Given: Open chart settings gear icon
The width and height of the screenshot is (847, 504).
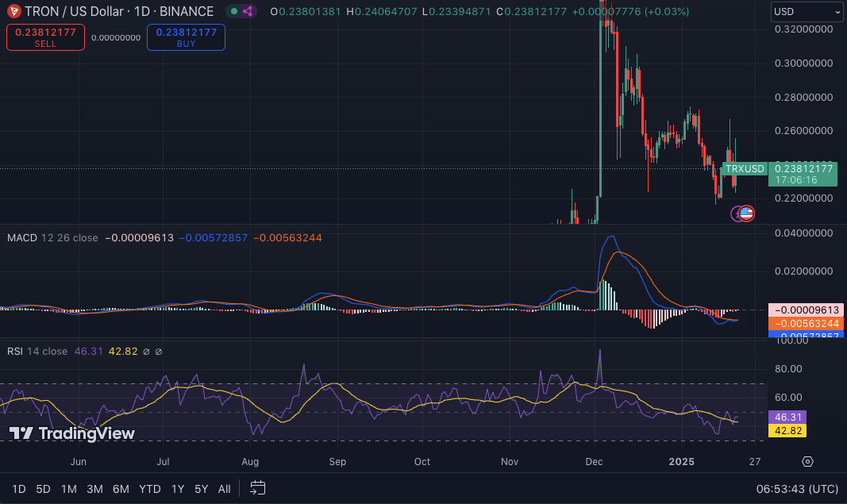Looking at the screenshot, I should pyautogui.click(x=807, y=461).
